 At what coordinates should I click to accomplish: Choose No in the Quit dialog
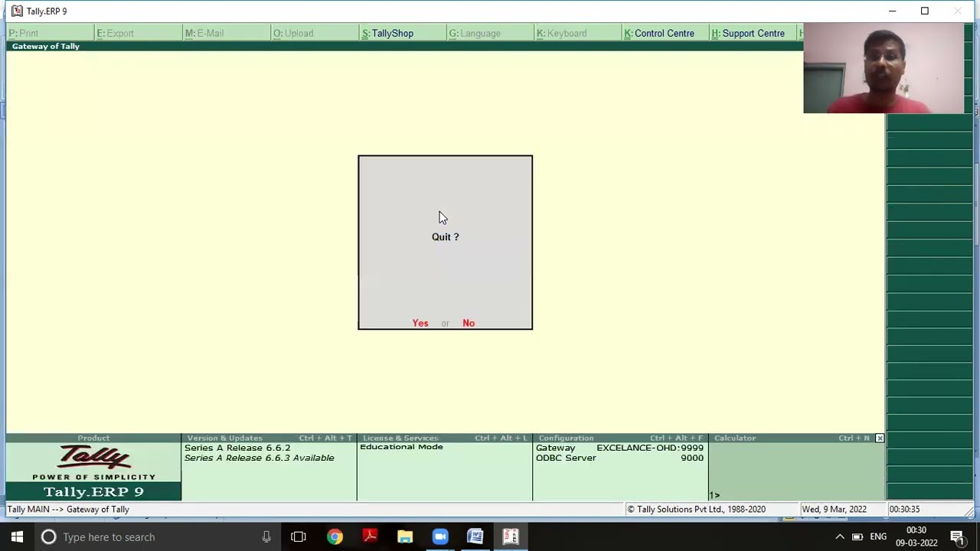[x=469, y=323]
